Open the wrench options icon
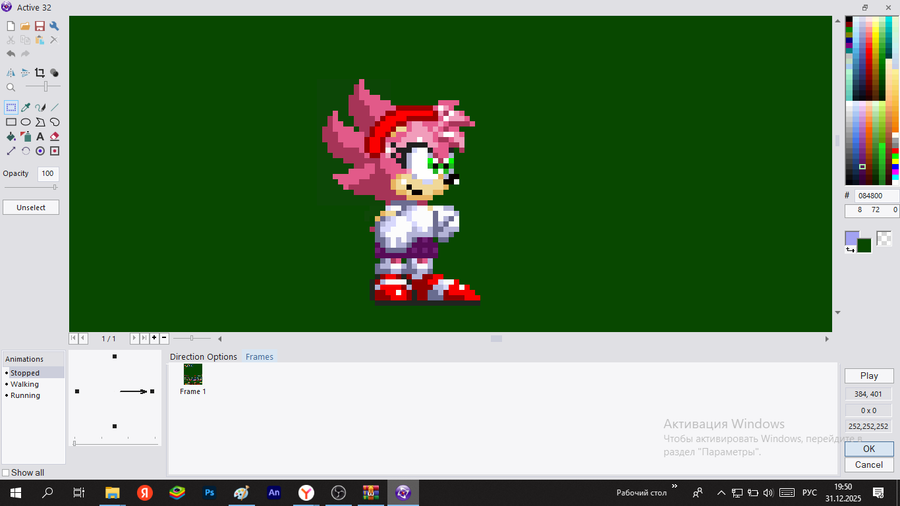Viewport: 900px width, 506px height. pos(54,26)
